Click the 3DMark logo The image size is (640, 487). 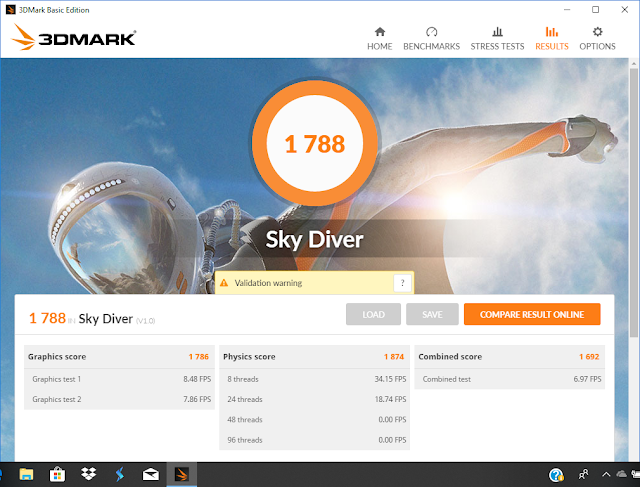click(73, 37)
